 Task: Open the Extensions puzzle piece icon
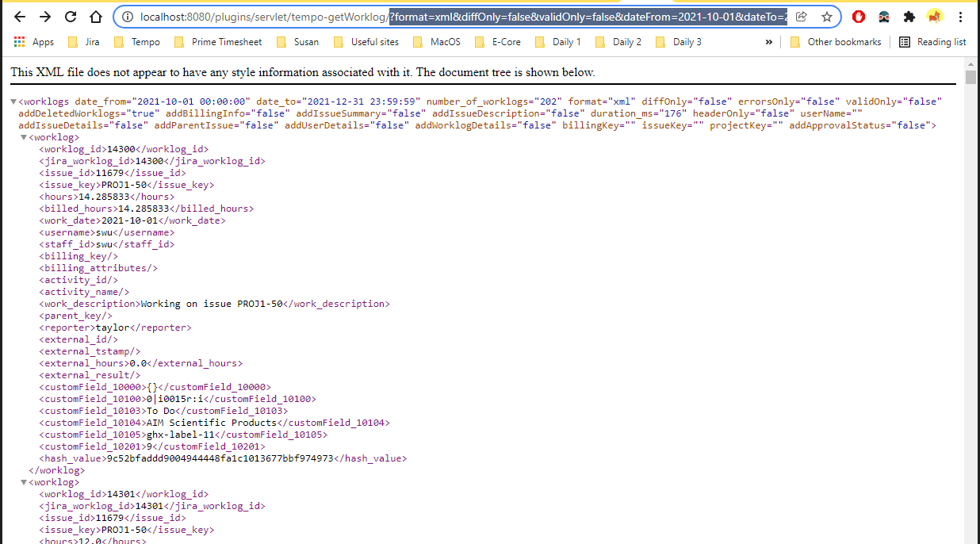[908, 16]
